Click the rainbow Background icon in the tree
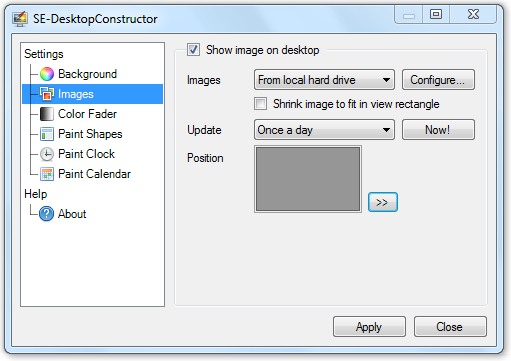This screenshot has height=361, width=511. tap(47, 74)
